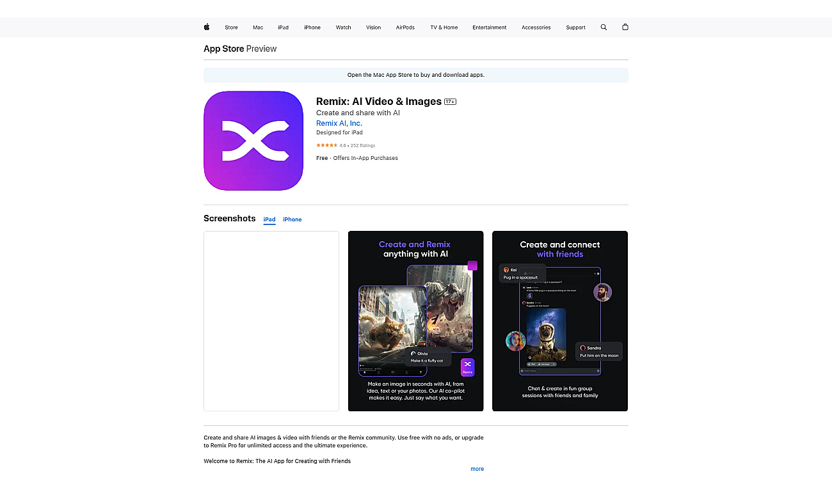Click the 'Create and share with AI' subtitle
832x504 pixels.
point(358,113)
